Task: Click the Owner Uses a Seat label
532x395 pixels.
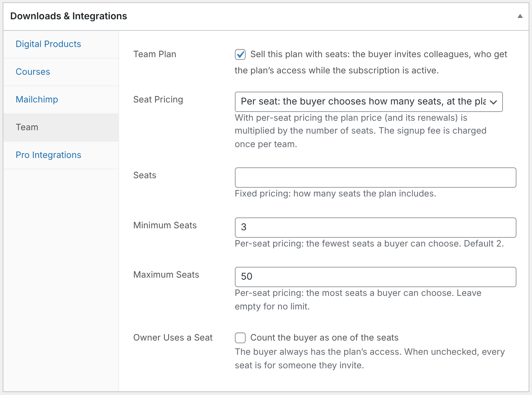Action: [173, 338]
